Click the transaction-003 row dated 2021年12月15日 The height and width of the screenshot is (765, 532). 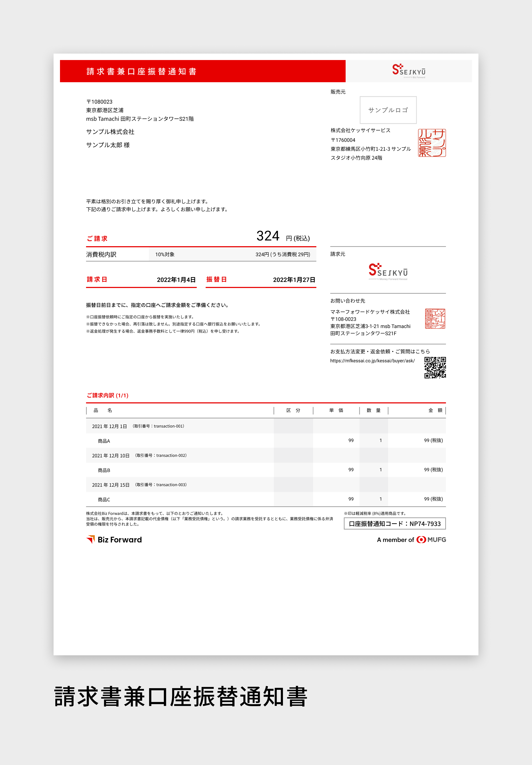tap(266, 485)
